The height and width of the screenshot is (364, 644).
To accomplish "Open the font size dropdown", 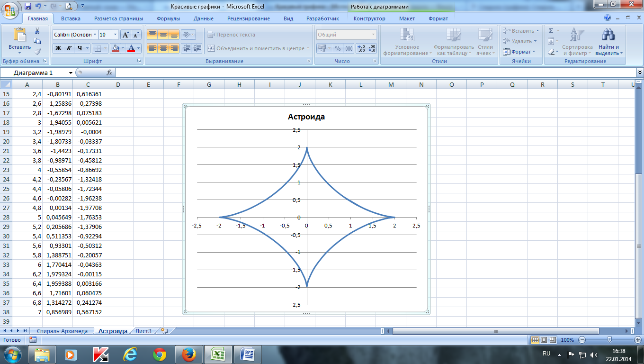I will [115, 35].
